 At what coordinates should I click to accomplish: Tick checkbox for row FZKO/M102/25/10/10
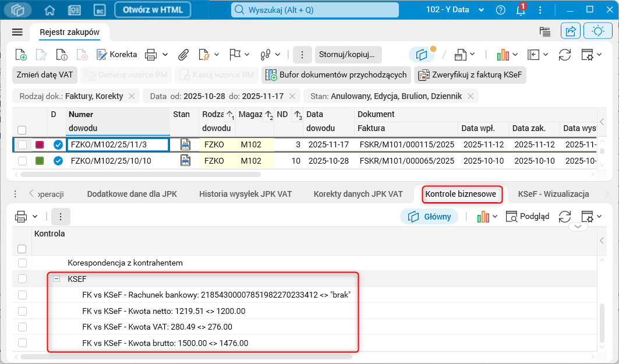pos(22,161)
